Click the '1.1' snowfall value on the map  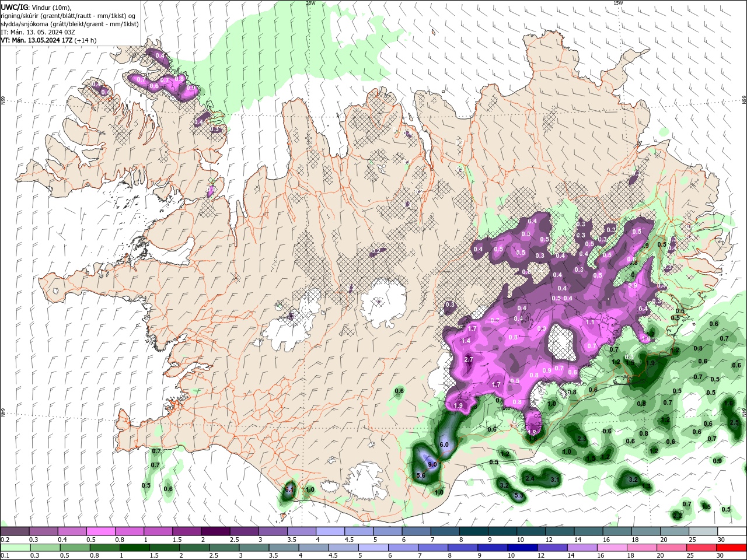tap(590, 322)
